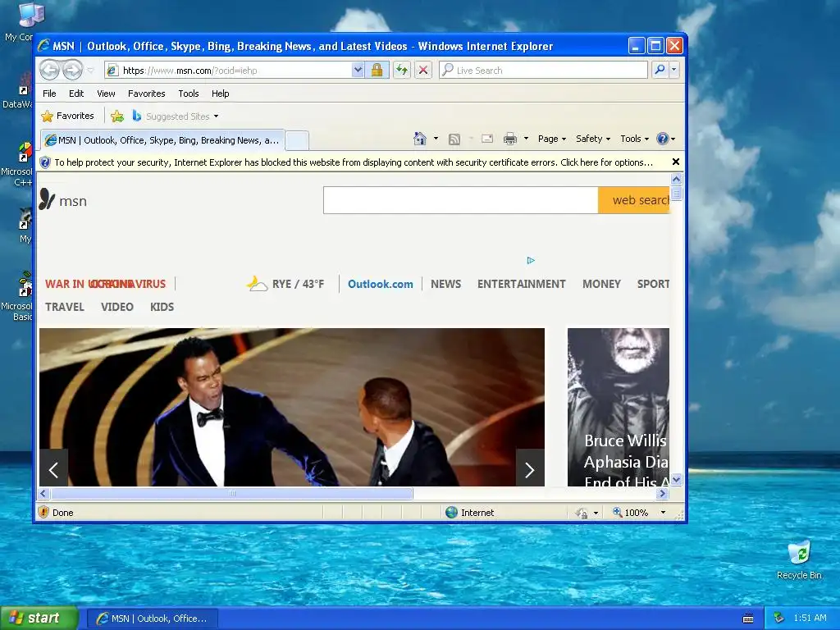Select the MSN browser tab
This screenshot has width=840, height=630.
[x=162, y=140]
